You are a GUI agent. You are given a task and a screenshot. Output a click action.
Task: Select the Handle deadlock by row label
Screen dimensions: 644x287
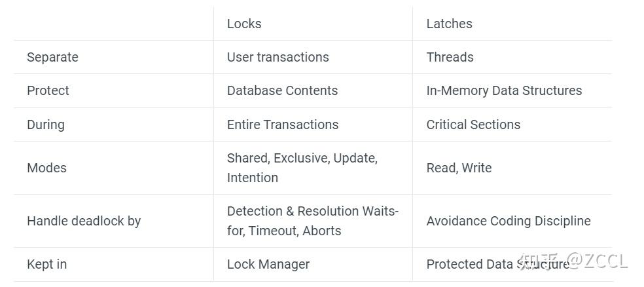pos(84,221)
